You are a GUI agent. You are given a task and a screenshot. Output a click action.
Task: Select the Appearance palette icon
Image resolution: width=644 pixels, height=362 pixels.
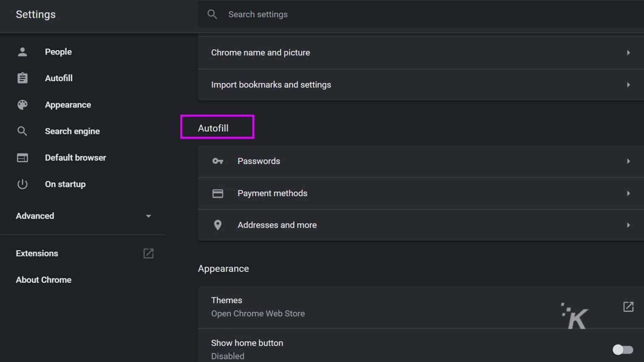(22, 105)
